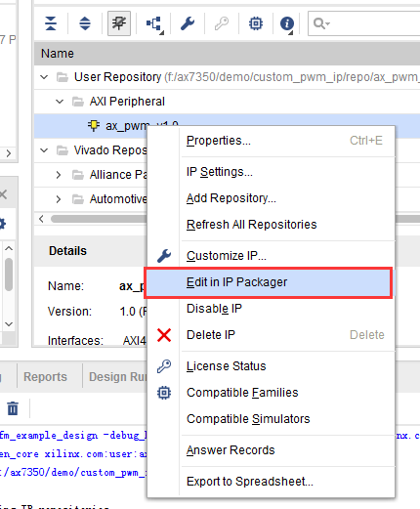Toggle the Hide Superseded IP filter icon
The height and width of the screenshot is (509, 420).
119,23
